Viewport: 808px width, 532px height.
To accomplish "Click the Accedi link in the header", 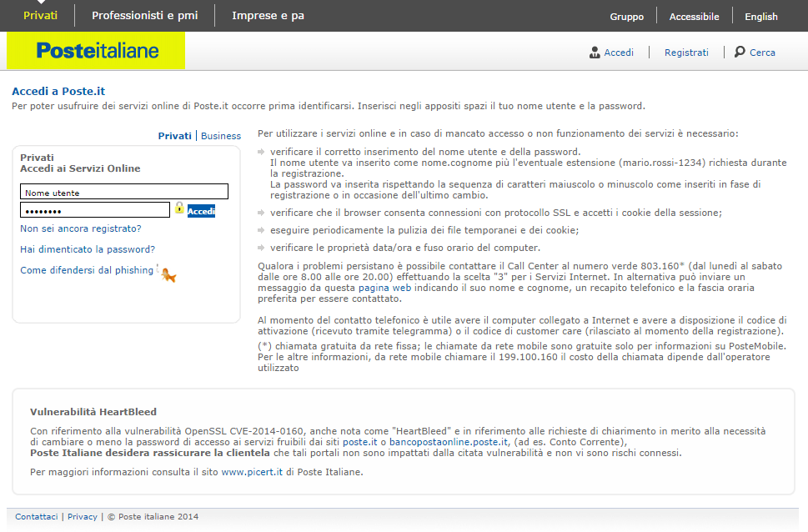I will (619, 53).
